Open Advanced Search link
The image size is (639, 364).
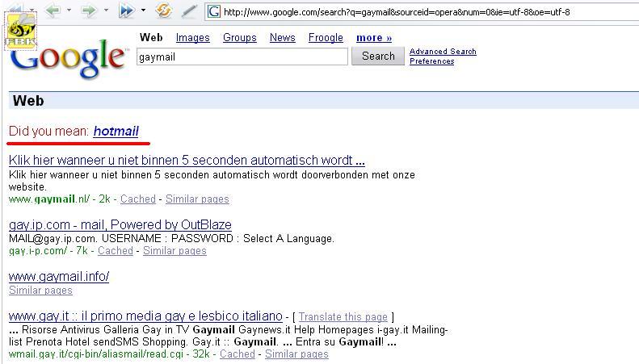(x=443, y=52)
